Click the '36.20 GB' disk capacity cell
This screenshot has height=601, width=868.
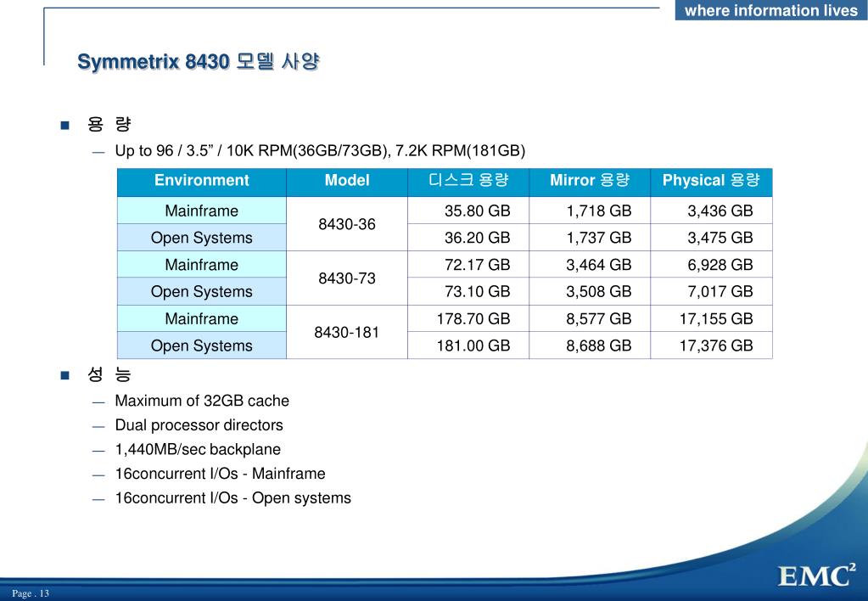click(x=468, y=238)
